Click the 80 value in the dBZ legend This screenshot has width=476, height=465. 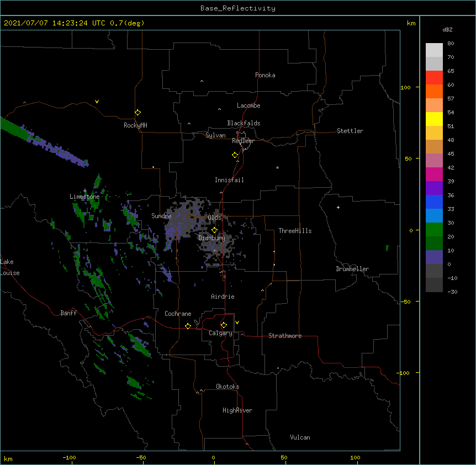tap(451, 44)
